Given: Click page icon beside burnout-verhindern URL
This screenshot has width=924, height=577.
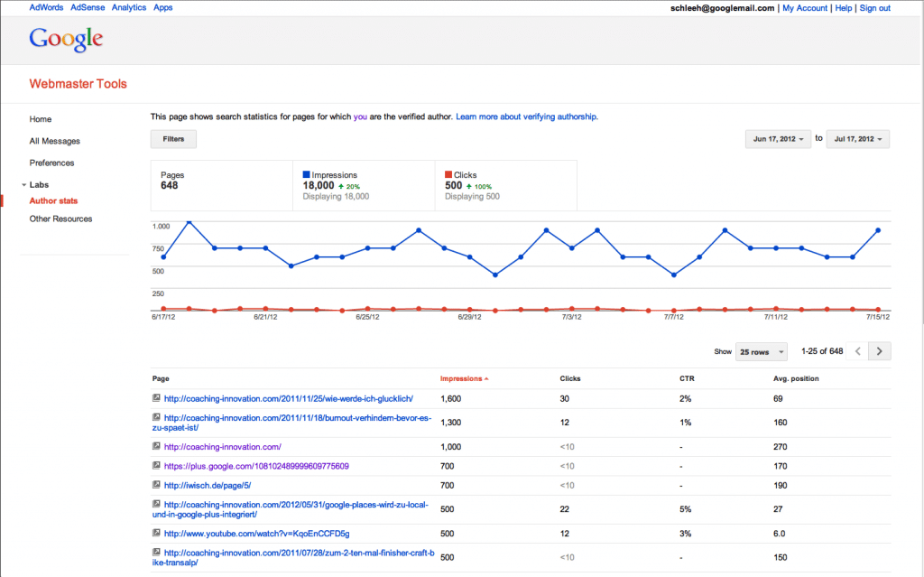Looking at the screenshot, I should tap(156, 417).
